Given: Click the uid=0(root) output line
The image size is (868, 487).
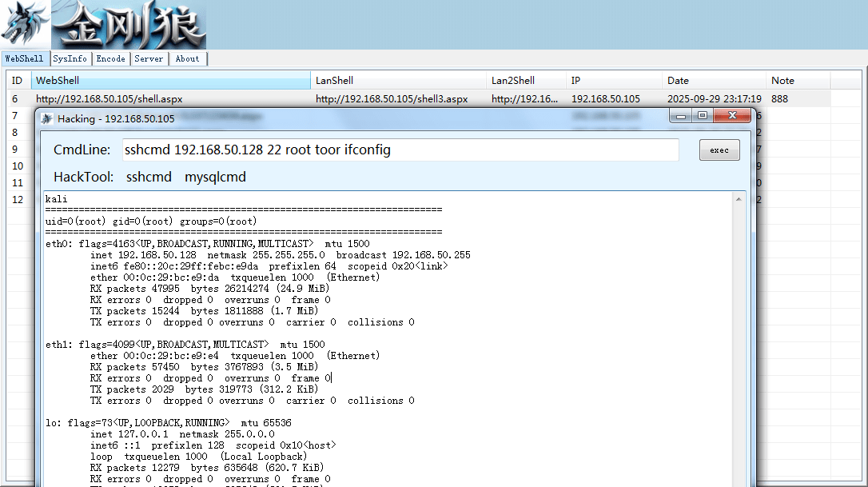Looking at the screenshot, I should coord(151,221).
